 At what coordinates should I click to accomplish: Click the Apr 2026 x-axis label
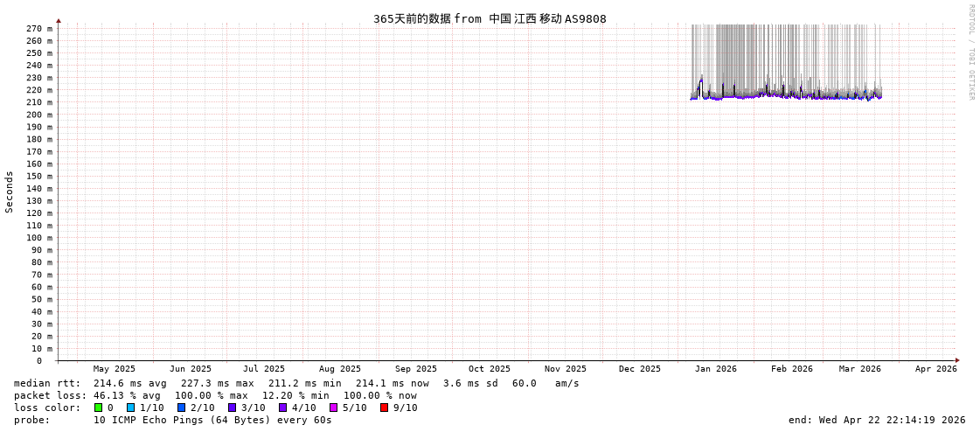point(935,369)
